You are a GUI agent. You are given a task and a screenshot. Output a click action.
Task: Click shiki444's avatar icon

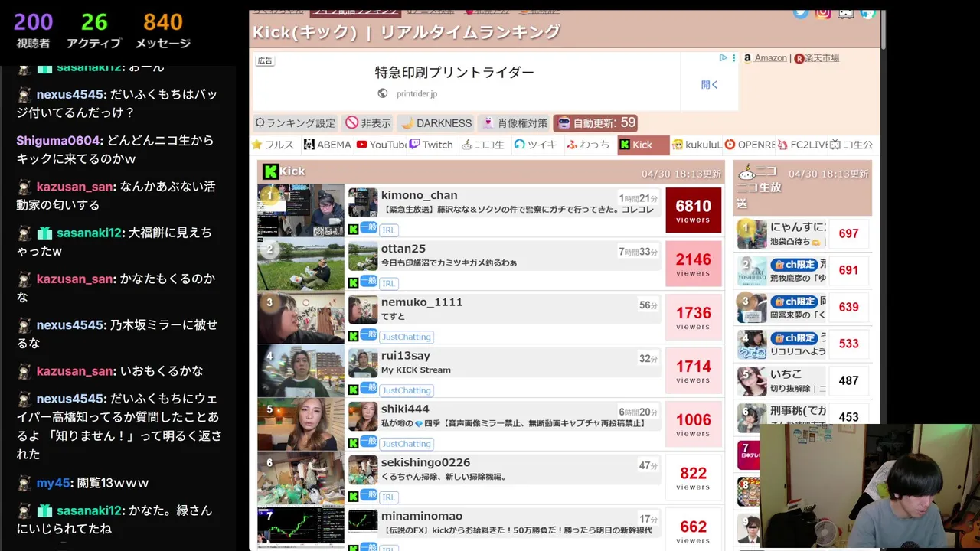[x=363, y=417]
